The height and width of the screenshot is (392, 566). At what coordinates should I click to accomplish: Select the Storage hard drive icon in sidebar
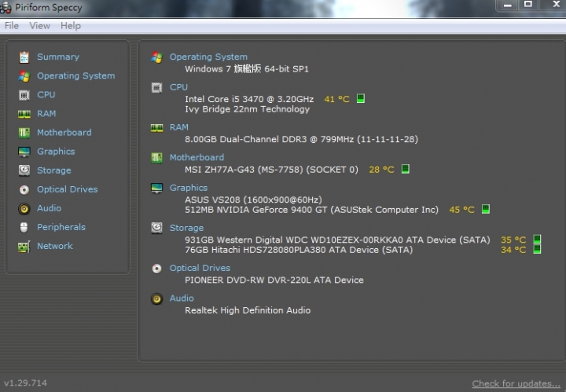pyautogui.click(x=24, y=170)
